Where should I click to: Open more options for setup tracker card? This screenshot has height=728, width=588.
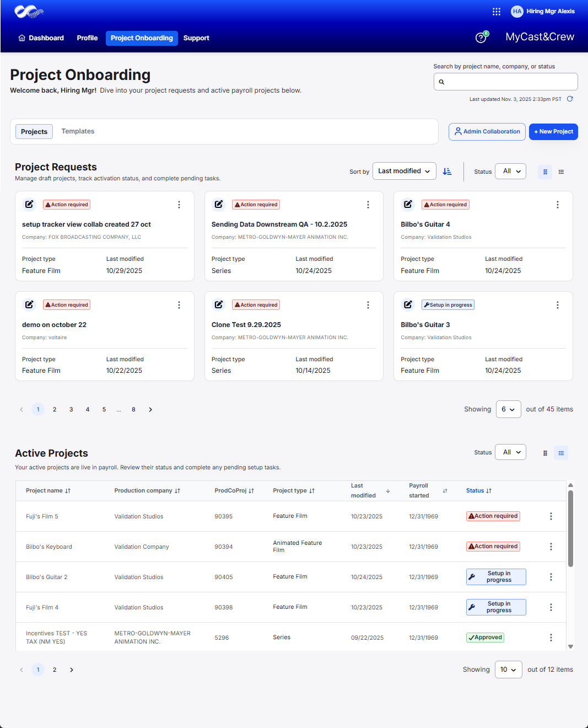[179, 205]
